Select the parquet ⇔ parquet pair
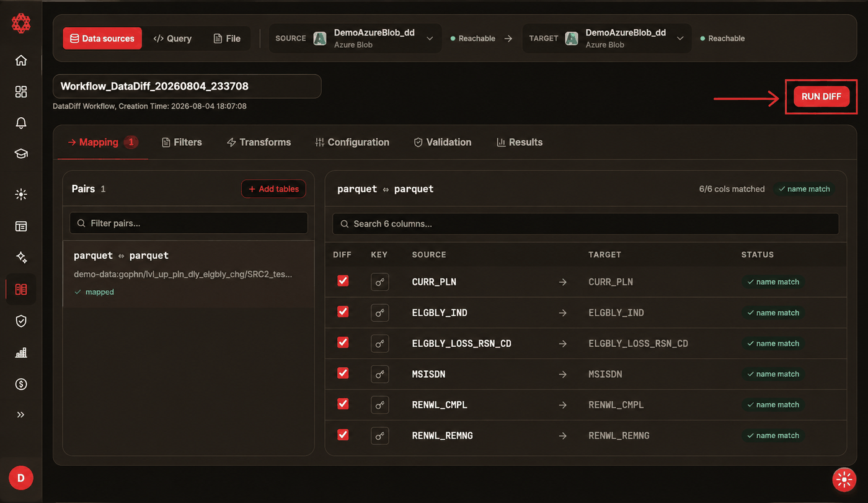Viewport: 868px width, 503px height. (188, 274)
